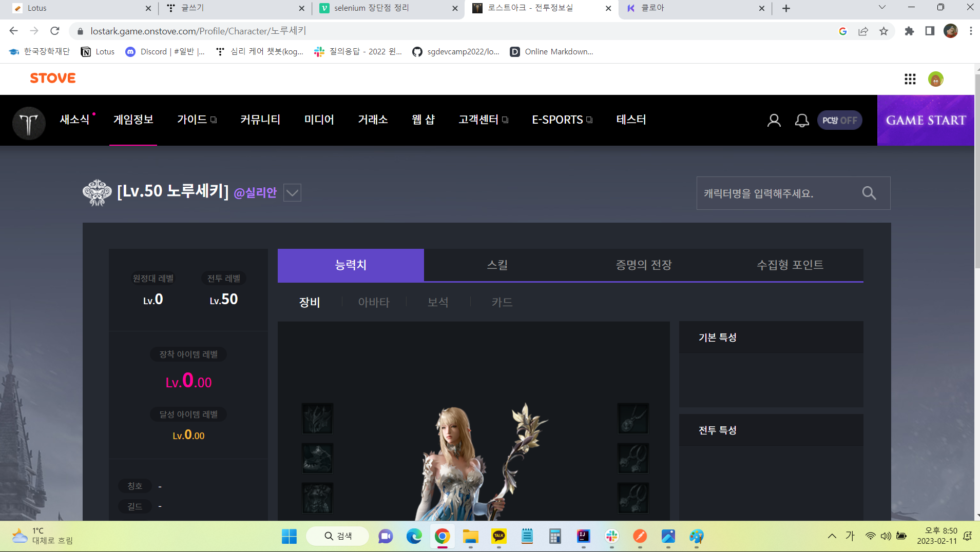The width and height of the screenshot is (980, 552).
Task: Switch to the selenium 장단점 정리 tab
Action: coord(388,8)
